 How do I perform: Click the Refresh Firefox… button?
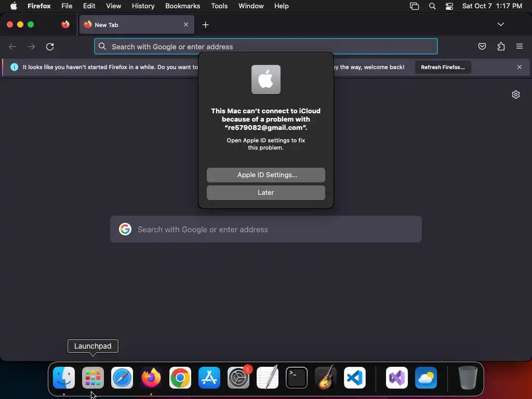click(x=443, y=67)
